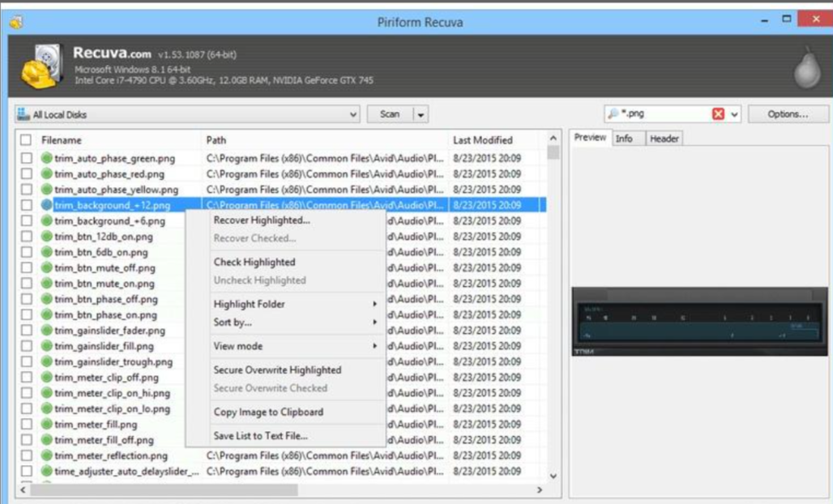
Task: Expand the Highlight Folder submenu
Action: click(374, 304)
